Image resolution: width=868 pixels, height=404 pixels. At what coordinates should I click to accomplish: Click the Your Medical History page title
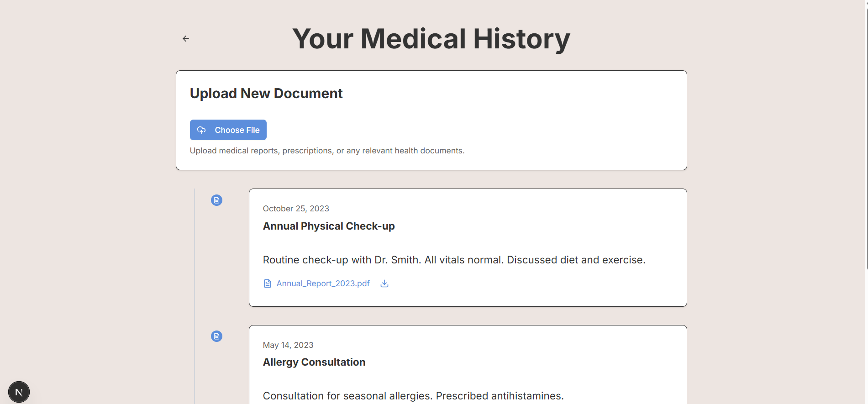(431, 39)
